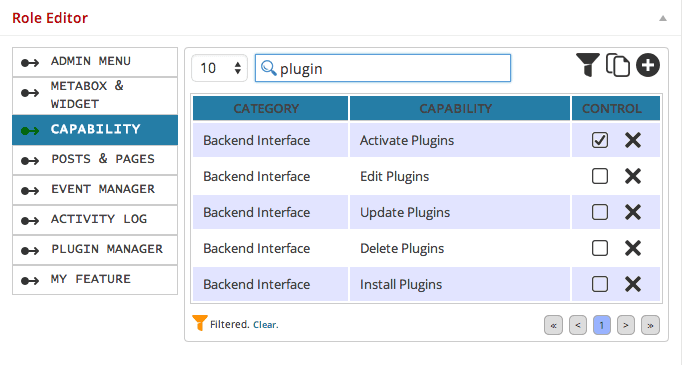The height and width of the screenshot is (365, 682).
Task: Click the Update Plugins capability text
Action: tap(405, 213)
